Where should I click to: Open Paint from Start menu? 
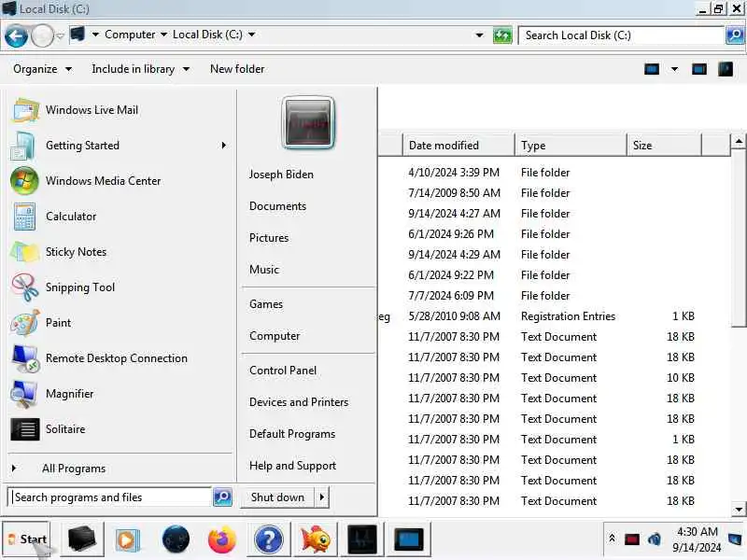(x=120, y=323)
